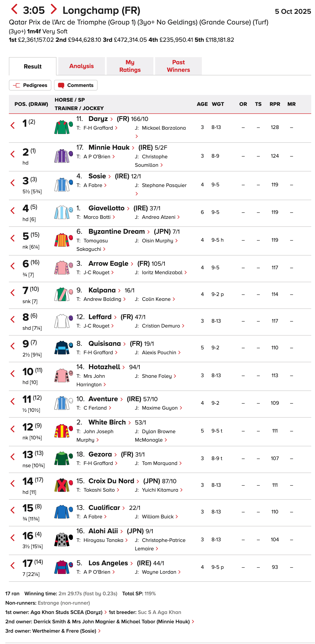Switch to the Analysis tab
The image size is (315, 644).
point(82,66)
